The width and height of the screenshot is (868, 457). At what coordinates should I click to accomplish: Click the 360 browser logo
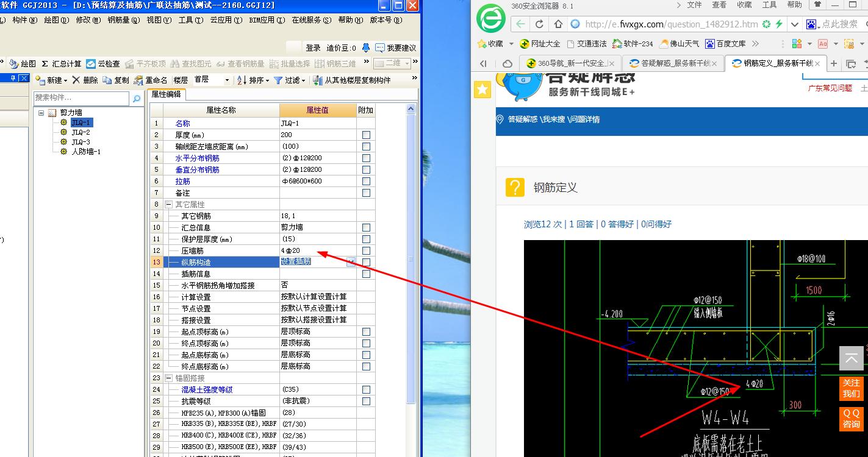[491, 18]
